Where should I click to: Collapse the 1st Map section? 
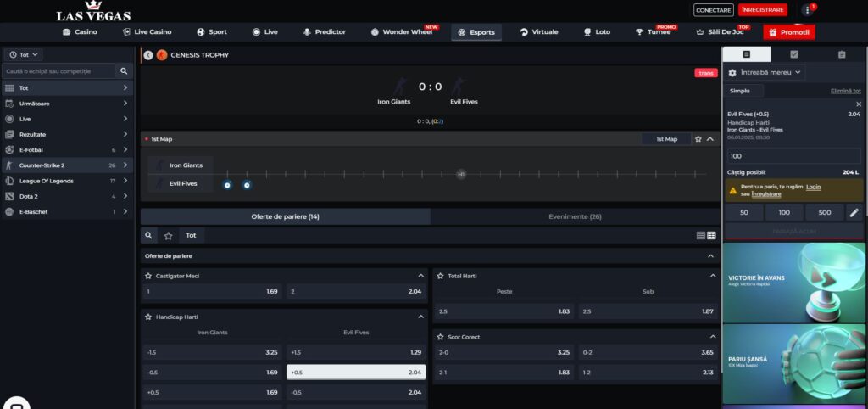[x=710, y=139]
